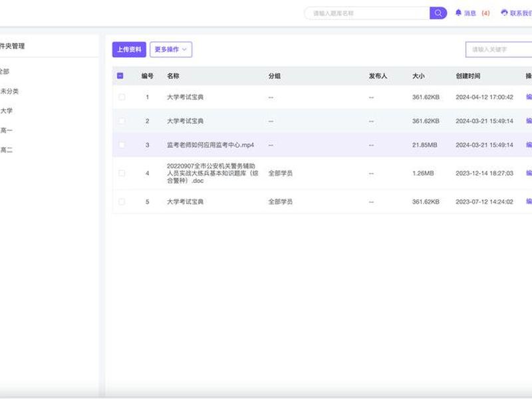Click the date 2024-04-12 17:00:42
This screenshot has width=532, height=399.
[x=485, y=97]
